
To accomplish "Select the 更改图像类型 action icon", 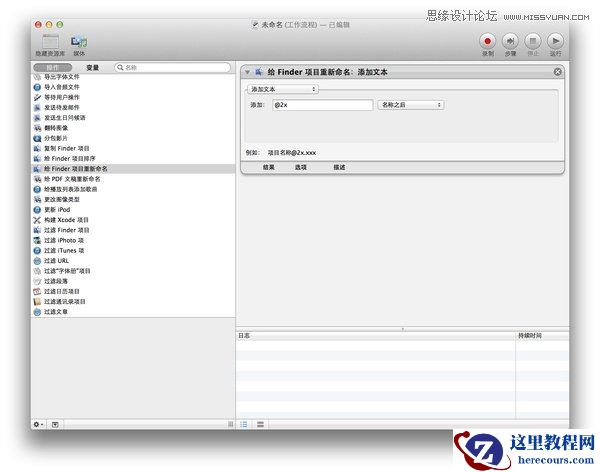I will (37, 199).
